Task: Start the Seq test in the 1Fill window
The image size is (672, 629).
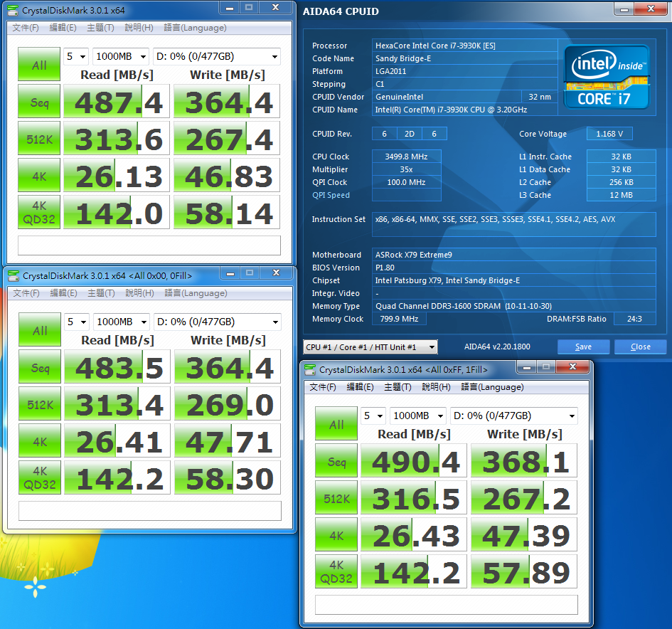Action: pos(336,460)
